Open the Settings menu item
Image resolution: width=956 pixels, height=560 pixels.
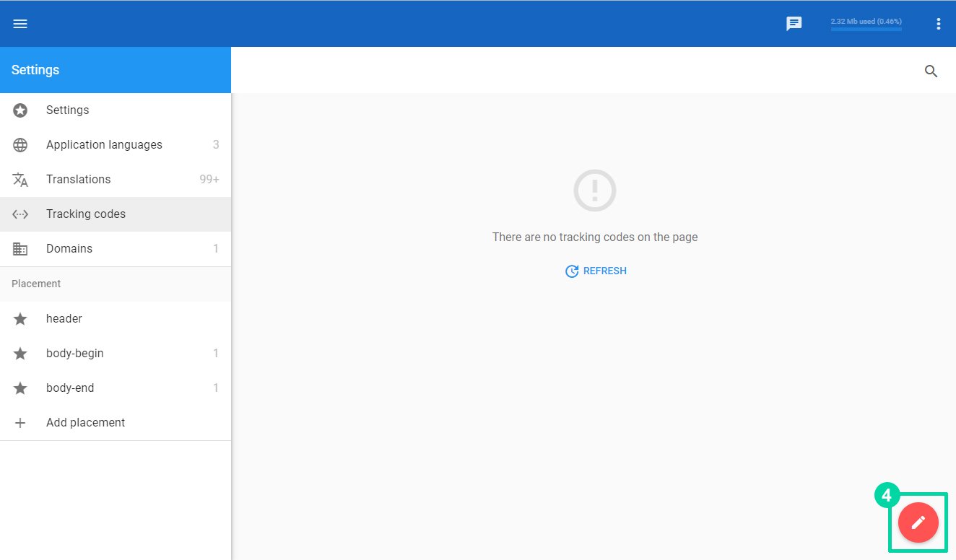(x=116, y=110)
